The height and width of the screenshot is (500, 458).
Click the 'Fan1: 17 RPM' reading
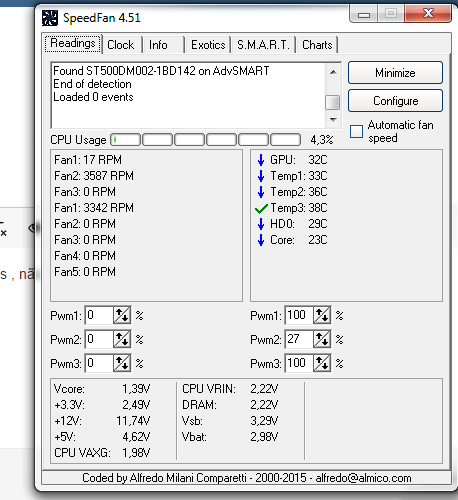click(x=88, y=160)
